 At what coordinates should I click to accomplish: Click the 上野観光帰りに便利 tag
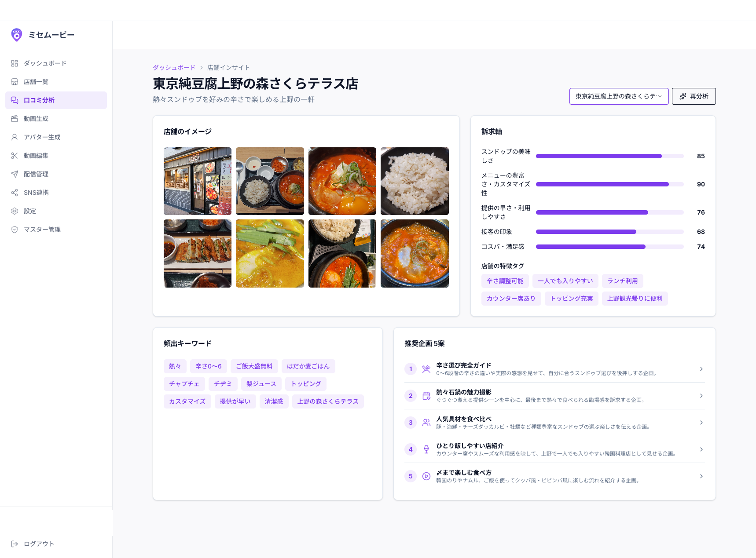[x=635, y=299]
